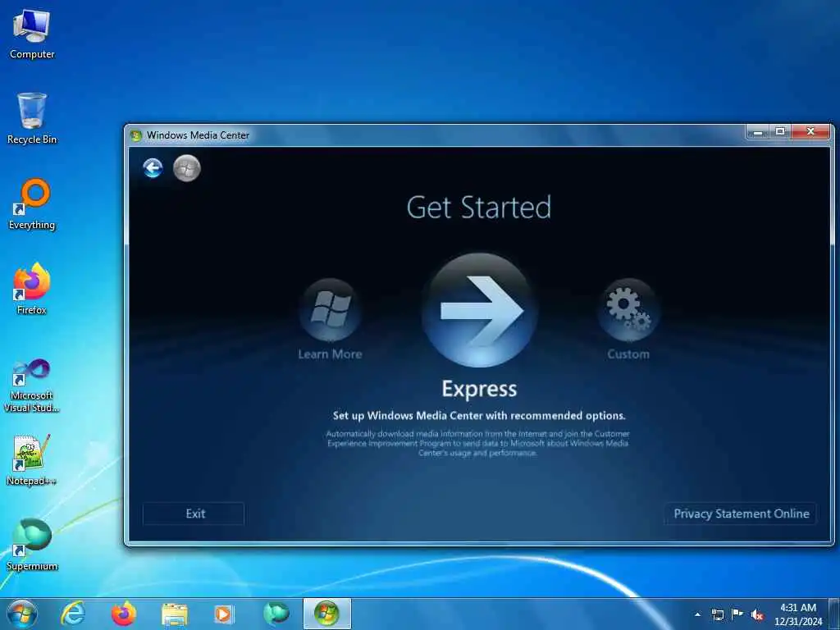Image resolution: width=840 pixels, height=630 pixels.
Task: Select the Notepad++ desktop shortcut
Action: [32, 460]
